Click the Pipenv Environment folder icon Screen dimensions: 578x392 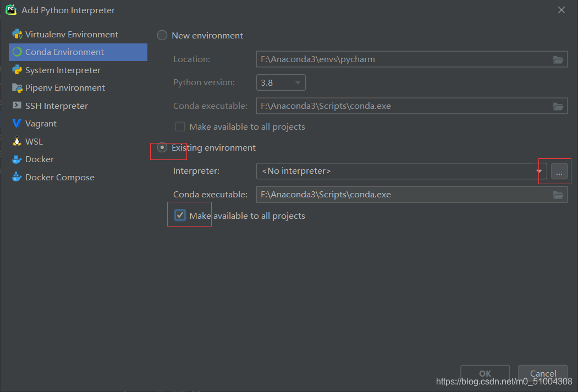click(17, 87)
